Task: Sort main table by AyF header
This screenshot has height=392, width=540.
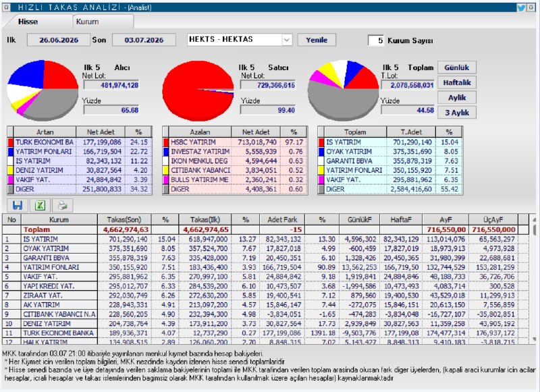Action: point(446,219)
